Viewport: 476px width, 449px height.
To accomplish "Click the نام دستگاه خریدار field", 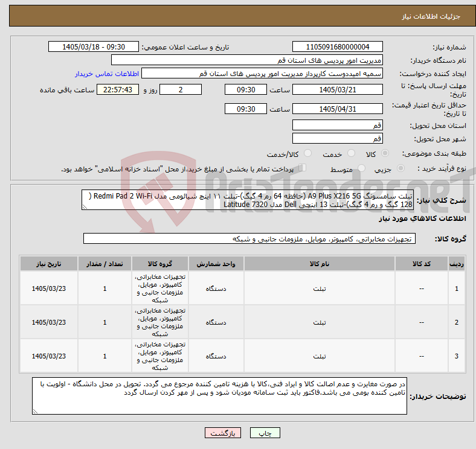I will (247, 60).
